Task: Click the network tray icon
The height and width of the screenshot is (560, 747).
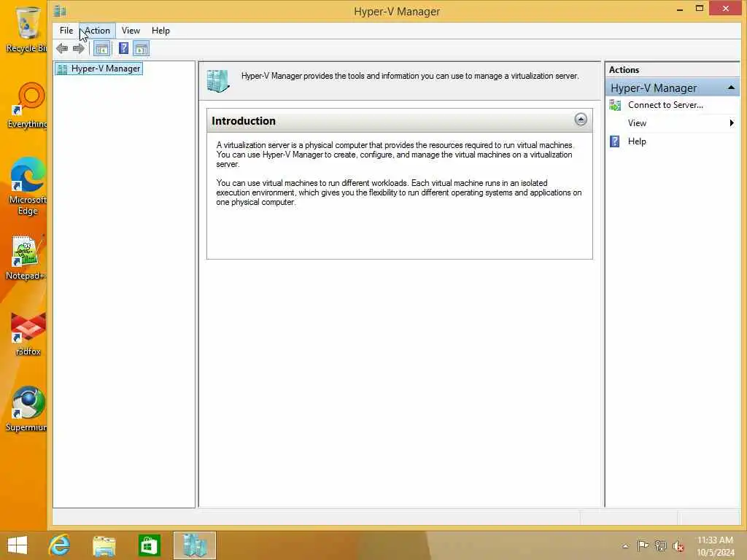Action: [x=660, y=545]
